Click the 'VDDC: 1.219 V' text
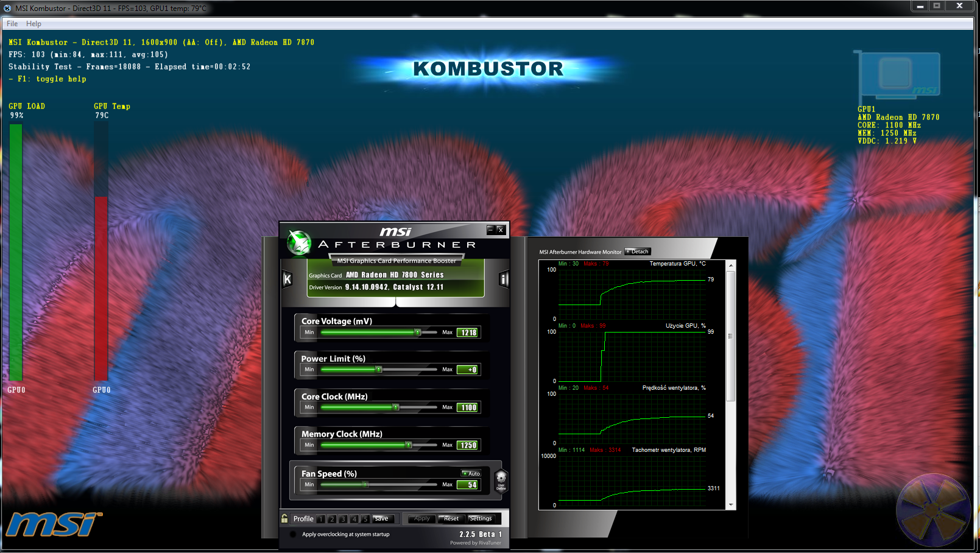This screenshot has height=553, width=980. pyautogui.click(x=887, y=141)
